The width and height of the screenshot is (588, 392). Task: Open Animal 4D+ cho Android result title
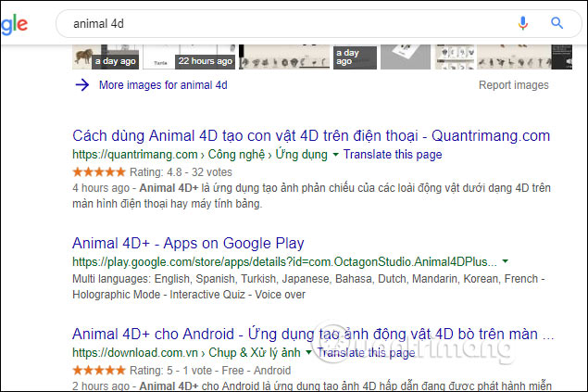313,334
